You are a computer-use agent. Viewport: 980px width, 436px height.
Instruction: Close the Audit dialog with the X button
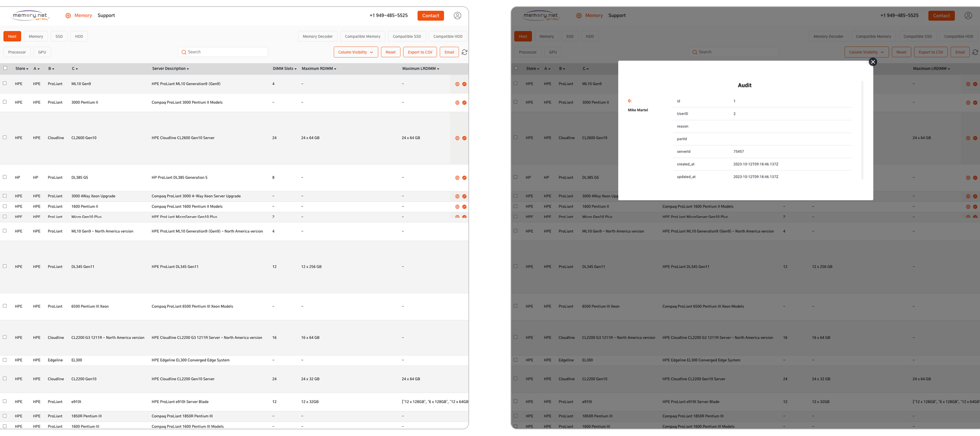tap(873, 62)
